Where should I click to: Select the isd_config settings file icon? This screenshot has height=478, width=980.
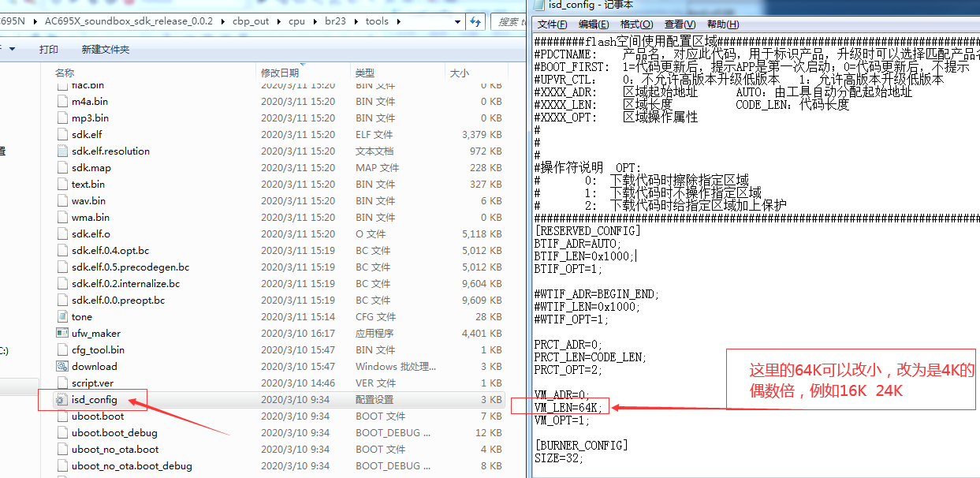pos(62,400)
